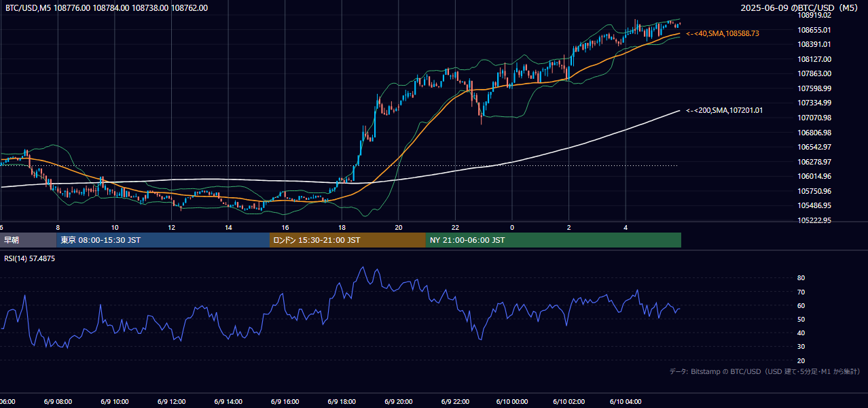The height and width of the screenshot is (408, 868).
Task: Click the 6/9 16:00 bottom time label
Action: [x=285, y=402]
